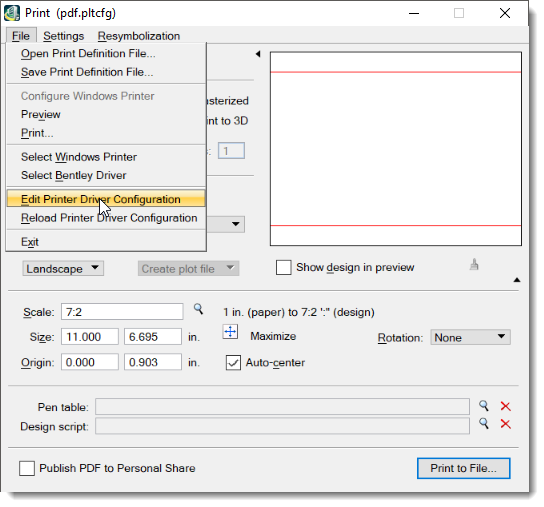Open the Settings menu
Viewport: 544px width, 507px height.
tap(63, 36)
